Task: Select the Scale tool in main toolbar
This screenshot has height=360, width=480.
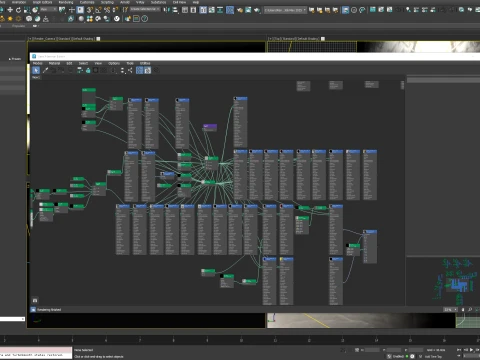Action: (x=27, y=10)
